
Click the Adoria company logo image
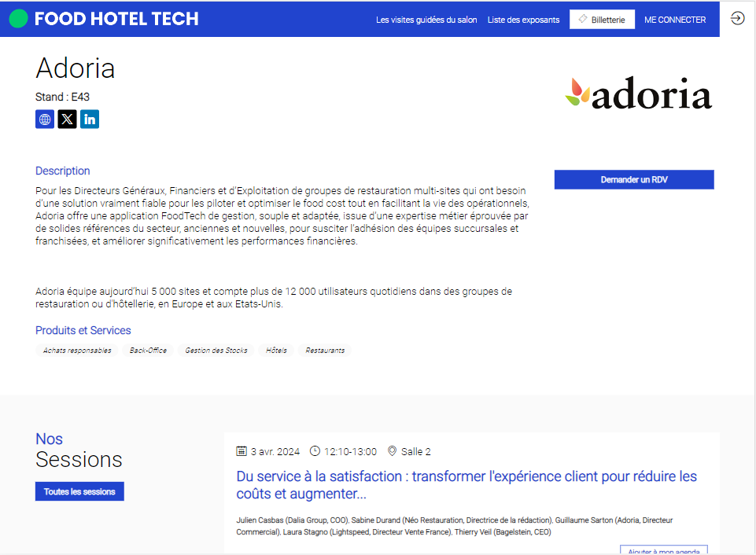tap(638, 93)
